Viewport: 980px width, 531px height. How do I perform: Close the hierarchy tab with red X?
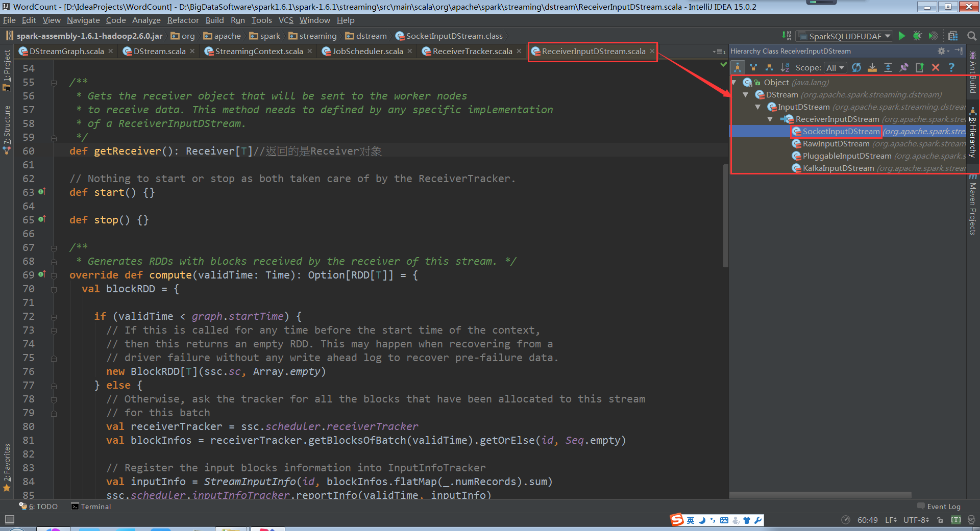tap(936, 67)
